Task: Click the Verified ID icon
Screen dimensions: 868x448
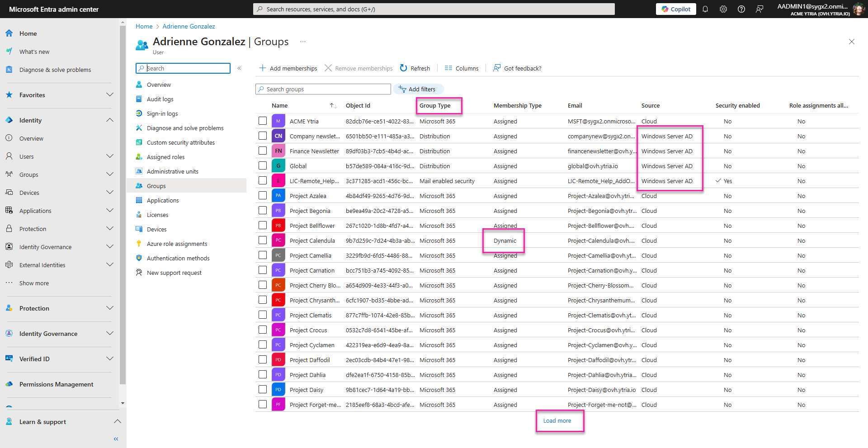Action: pyautogui.click(x=9, y=359)
